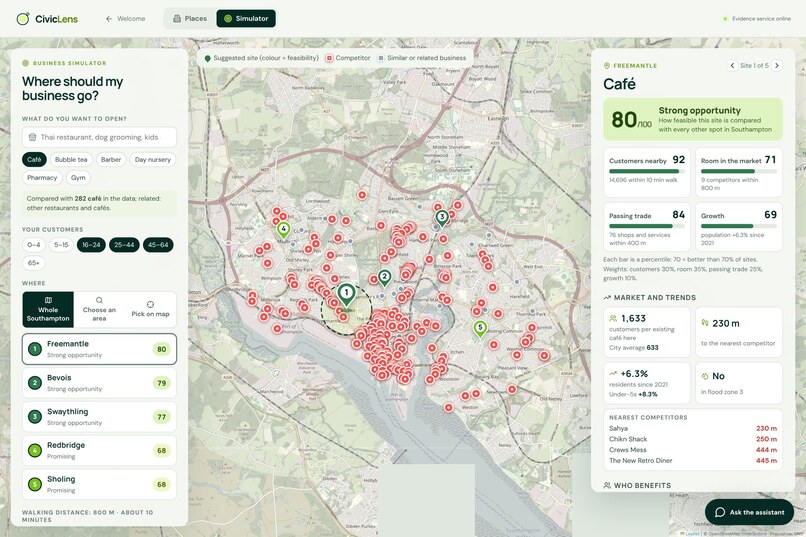Go to next site with right chevron
This screenshot has width=806, height=537.
pyautogui.click(x=777, y=65)
